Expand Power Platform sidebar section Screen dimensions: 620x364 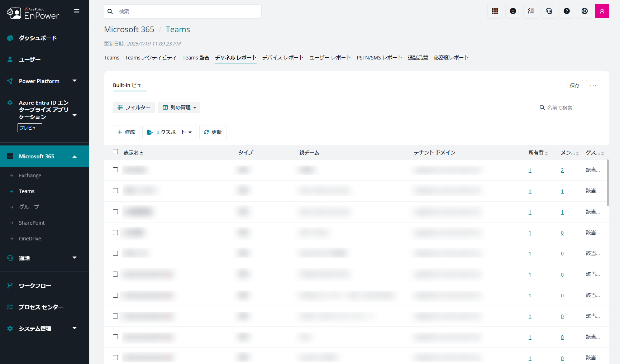pyautogui.click(x=75, y=81)
